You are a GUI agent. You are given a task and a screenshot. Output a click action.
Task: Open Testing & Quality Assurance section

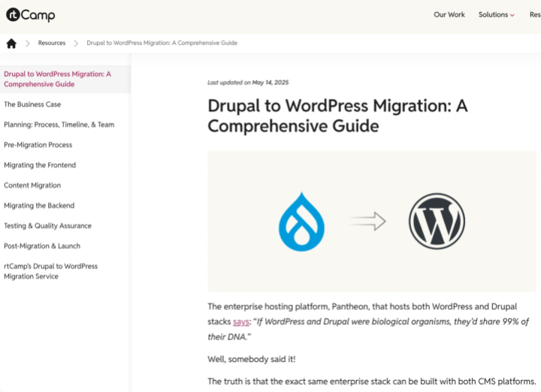pyautogui.click(x=47, y=226)
